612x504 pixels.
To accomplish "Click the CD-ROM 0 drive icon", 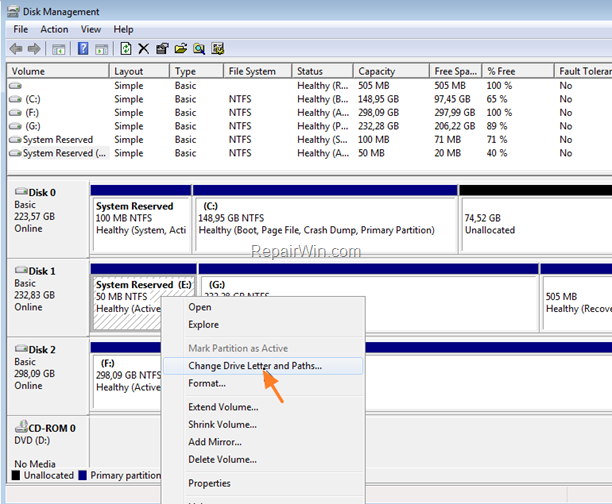I will point(21,426).
